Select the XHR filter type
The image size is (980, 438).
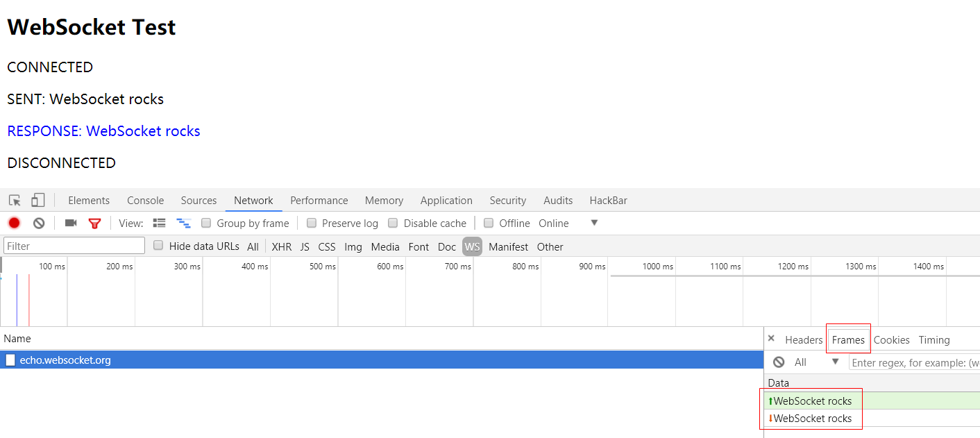point(281,246)
